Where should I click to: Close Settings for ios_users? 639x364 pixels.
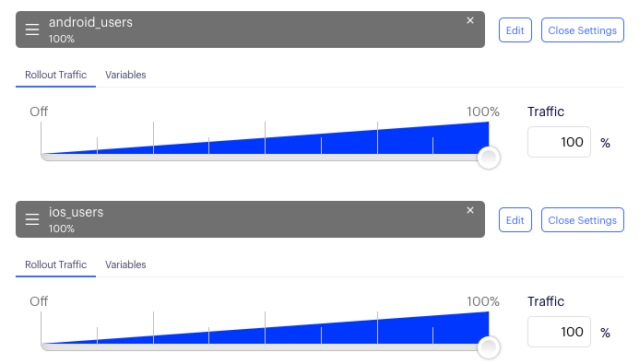pyautogui.click(x=583, y=220)
